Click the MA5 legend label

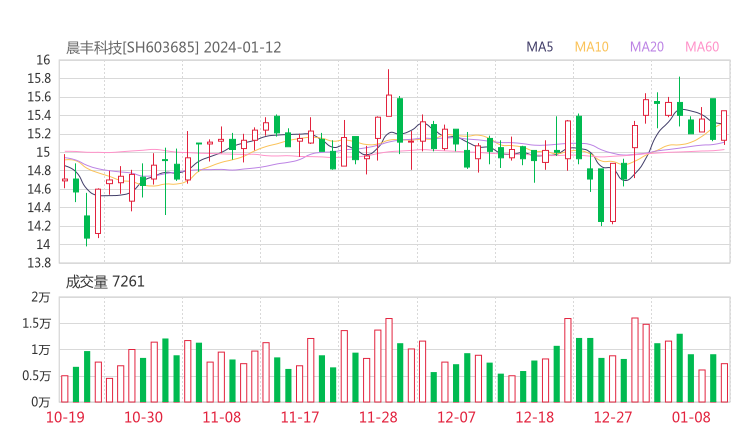539,47
